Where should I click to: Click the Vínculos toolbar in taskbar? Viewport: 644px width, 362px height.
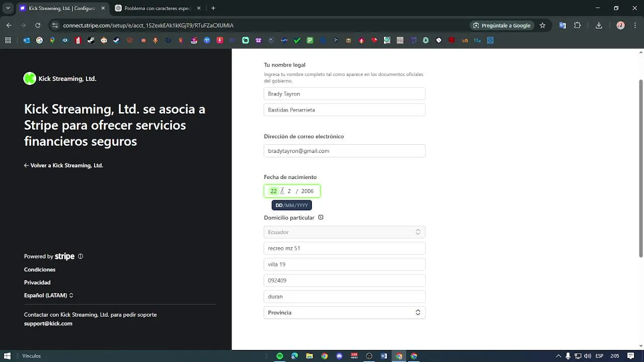[32, 356]
